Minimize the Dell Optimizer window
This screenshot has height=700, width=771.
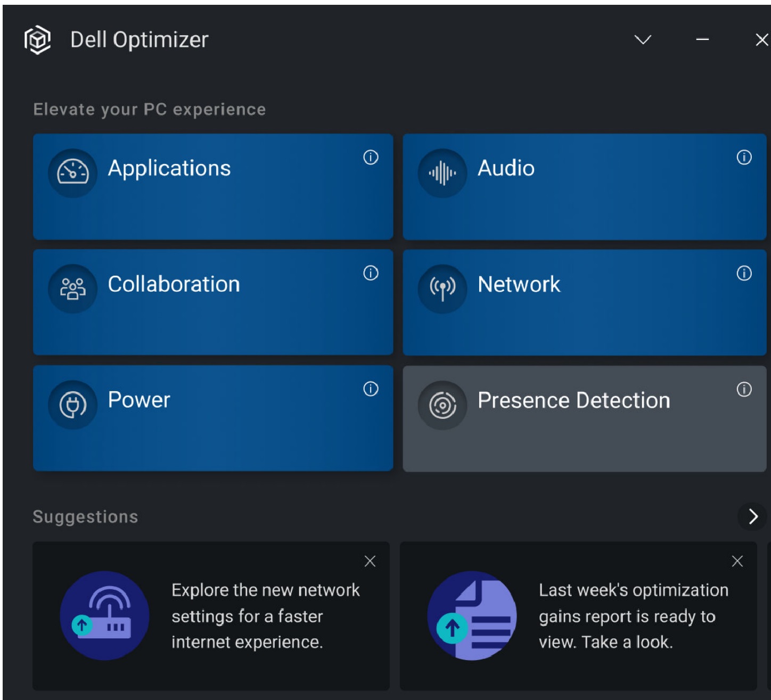pyautogui.click(x=702, y=40)
